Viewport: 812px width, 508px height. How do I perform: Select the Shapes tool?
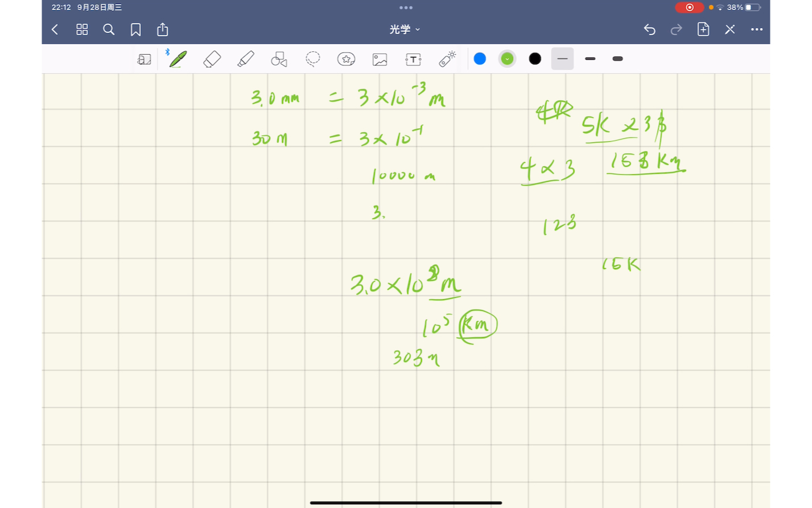coord(279,59)
